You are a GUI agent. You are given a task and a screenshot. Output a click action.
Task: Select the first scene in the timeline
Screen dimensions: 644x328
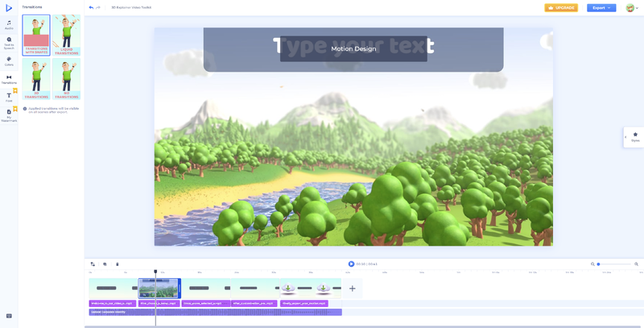click(114, 289)
